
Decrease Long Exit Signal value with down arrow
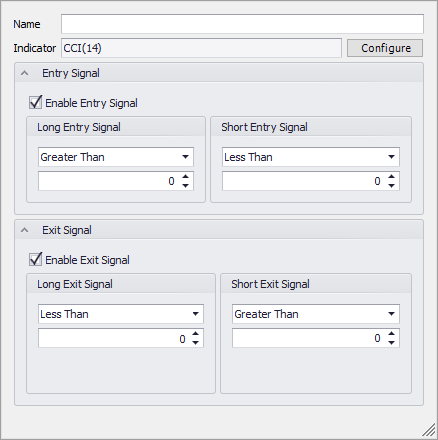coord(196,343)
